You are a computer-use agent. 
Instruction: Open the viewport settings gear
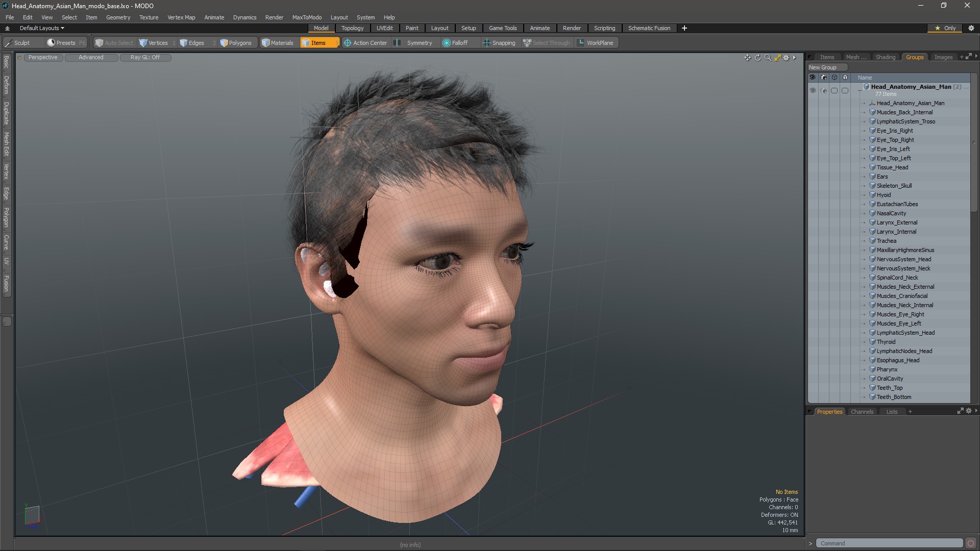click(x=786, y=58)
